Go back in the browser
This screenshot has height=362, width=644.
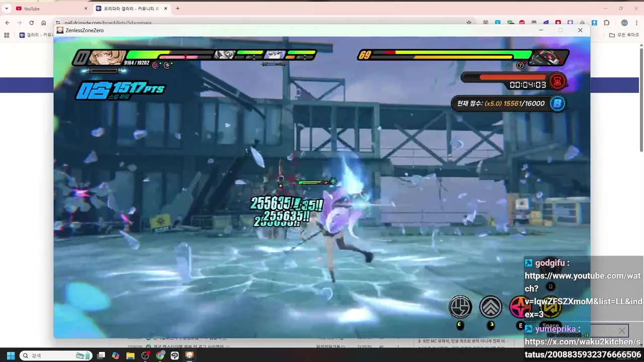(x=8, y=23)
